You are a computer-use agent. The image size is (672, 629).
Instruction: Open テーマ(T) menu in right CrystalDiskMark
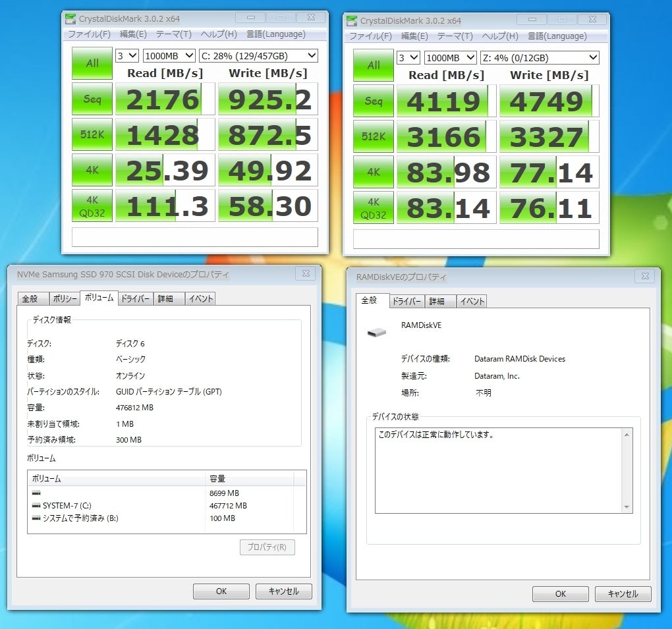455,36
